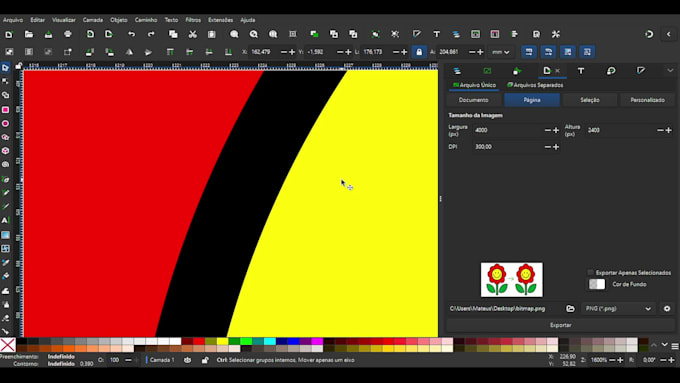Image resolution: width=680 pixels, height=383 pixels.
Task: Select the Ellipse tool
Action: point(5,124)
